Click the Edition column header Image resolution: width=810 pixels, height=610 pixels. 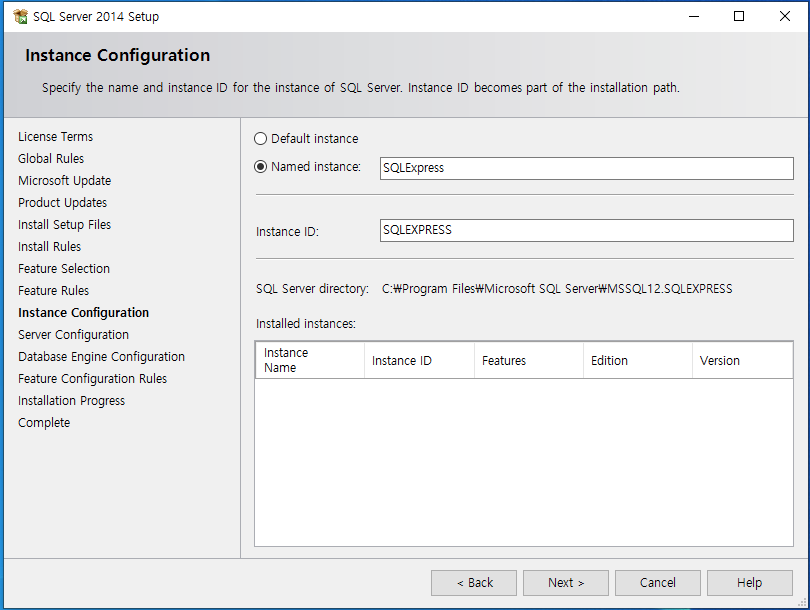[637, 360]
